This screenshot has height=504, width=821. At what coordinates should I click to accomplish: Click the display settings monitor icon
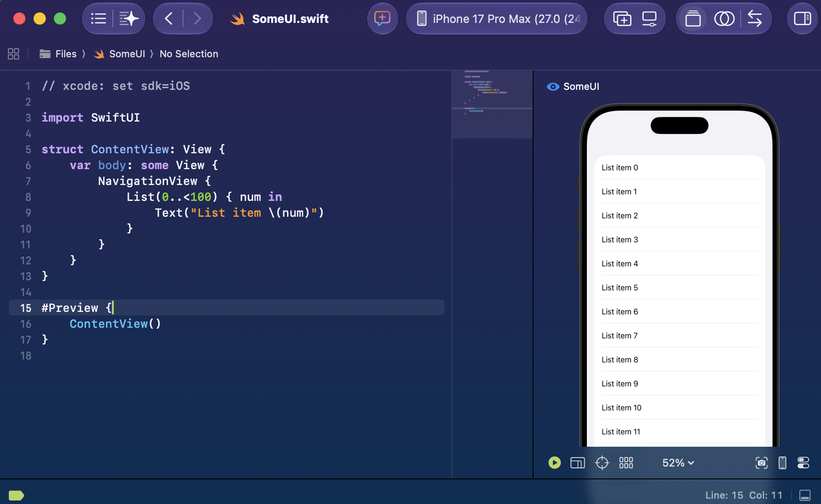click(x=649, y=19)
